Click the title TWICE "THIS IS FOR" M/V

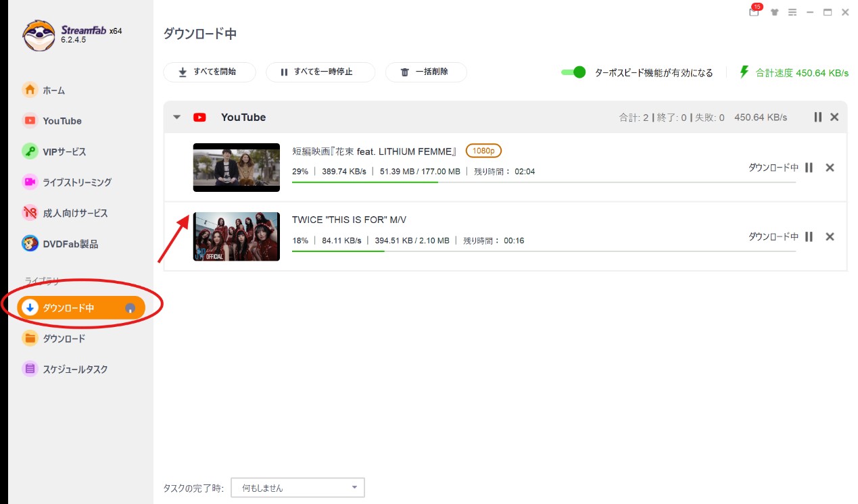click(x=349, y=220)
